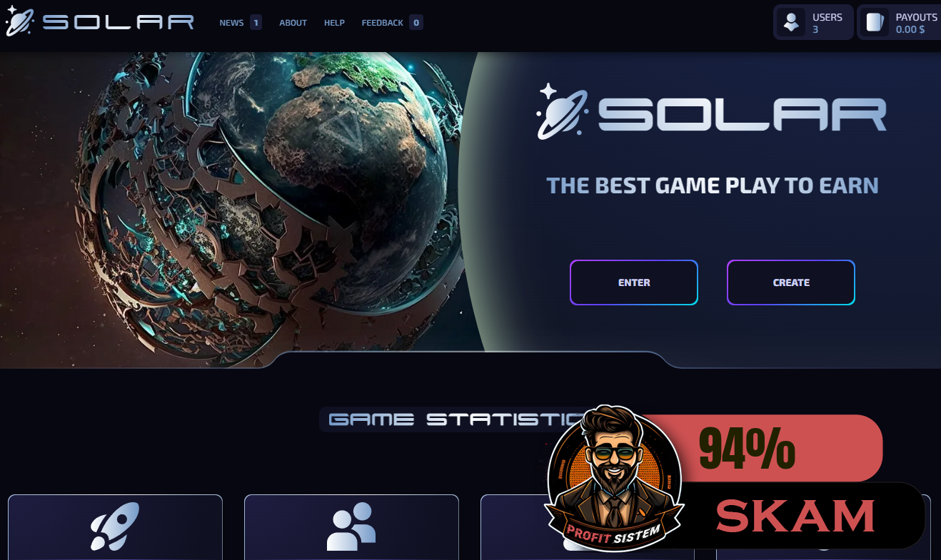Open the About page
This screenshot has height=560, width=941.
(293, 23)
